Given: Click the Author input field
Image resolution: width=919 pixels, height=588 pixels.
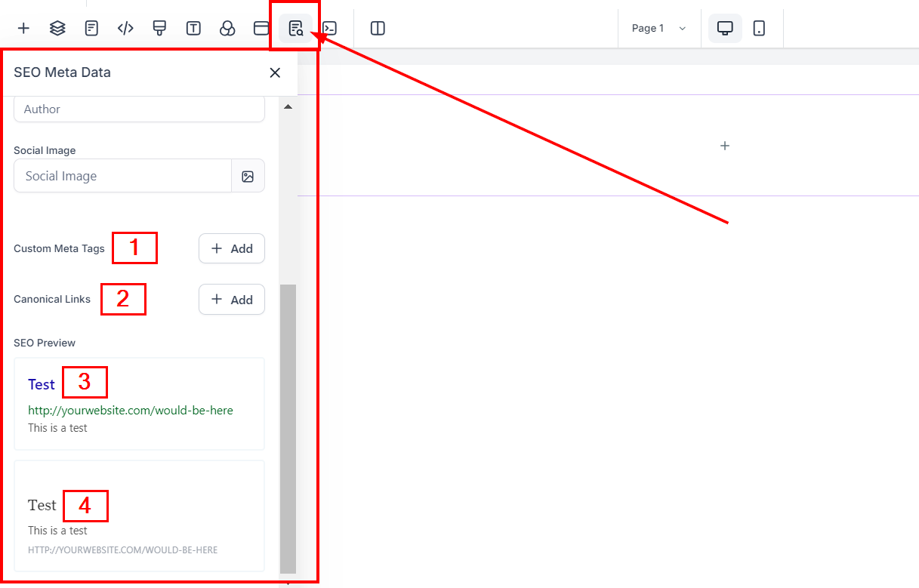Looking at the screenshot, I should (x=139, y=109).
